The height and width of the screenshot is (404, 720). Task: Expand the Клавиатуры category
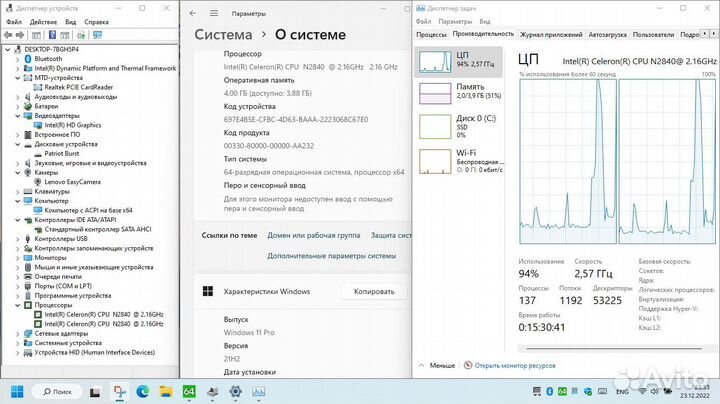click(x=17, y=191)
